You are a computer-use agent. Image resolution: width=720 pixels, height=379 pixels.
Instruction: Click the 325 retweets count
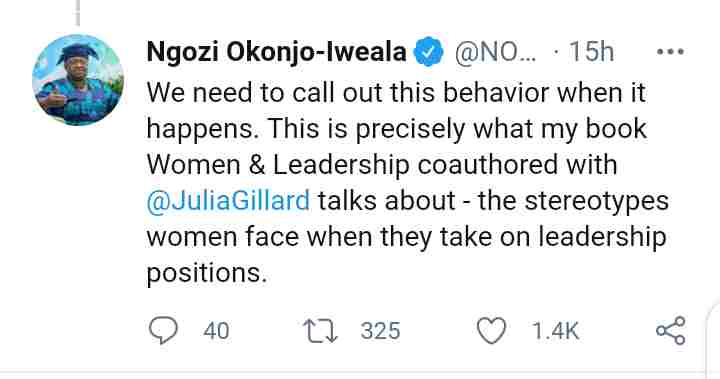click(x=380, y=331)
